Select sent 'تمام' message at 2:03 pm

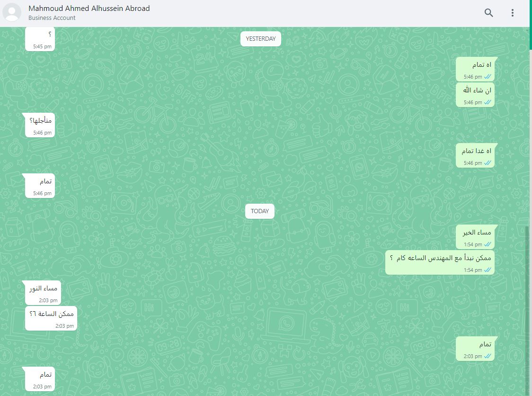476,349
